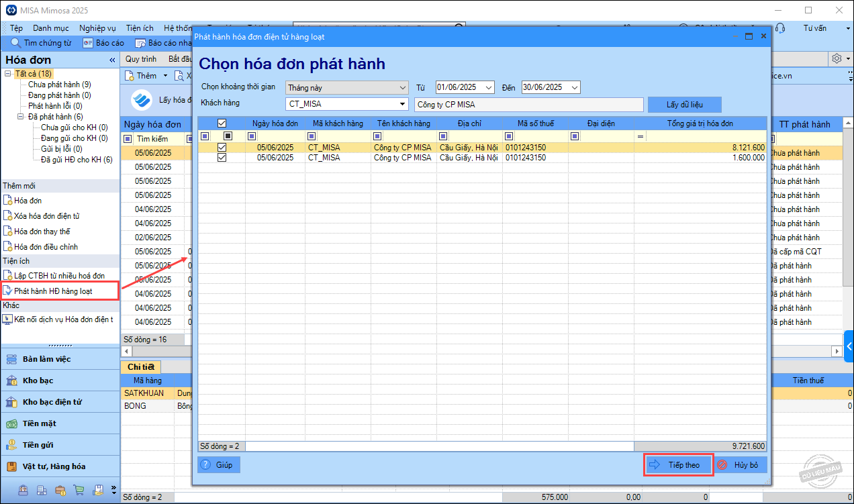Open the Danh mục menu

[51, 28]
